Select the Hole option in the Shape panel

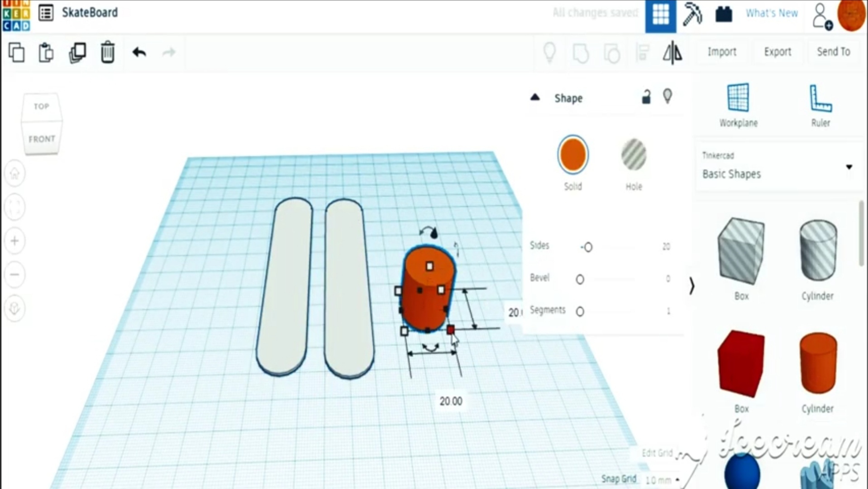pyautogui.click(x=633, y=154)
